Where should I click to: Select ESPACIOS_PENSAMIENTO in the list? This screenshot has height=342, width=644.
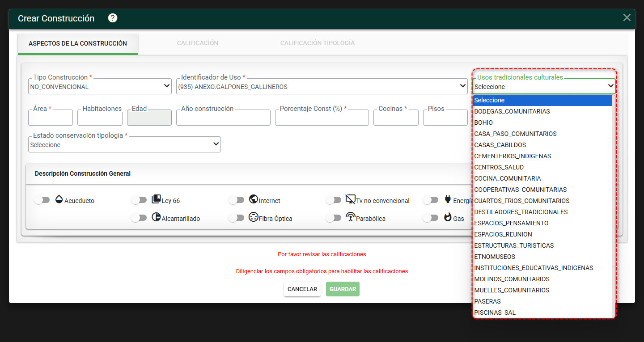pos(542,223)
